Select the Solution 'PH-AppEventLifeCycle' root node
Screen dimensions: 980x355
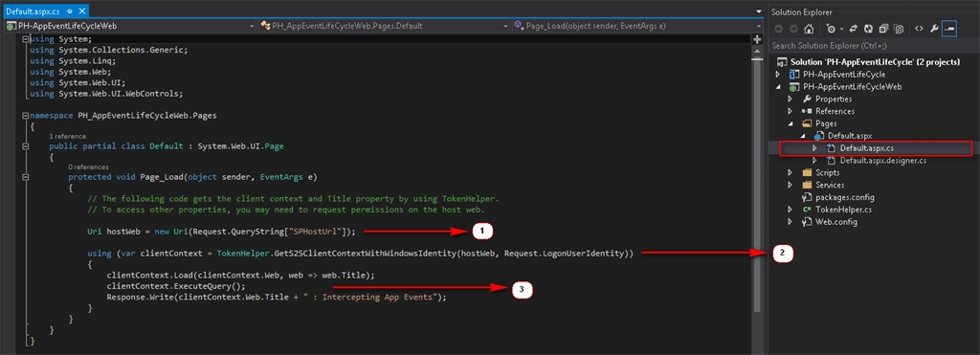tap(875, 62)
